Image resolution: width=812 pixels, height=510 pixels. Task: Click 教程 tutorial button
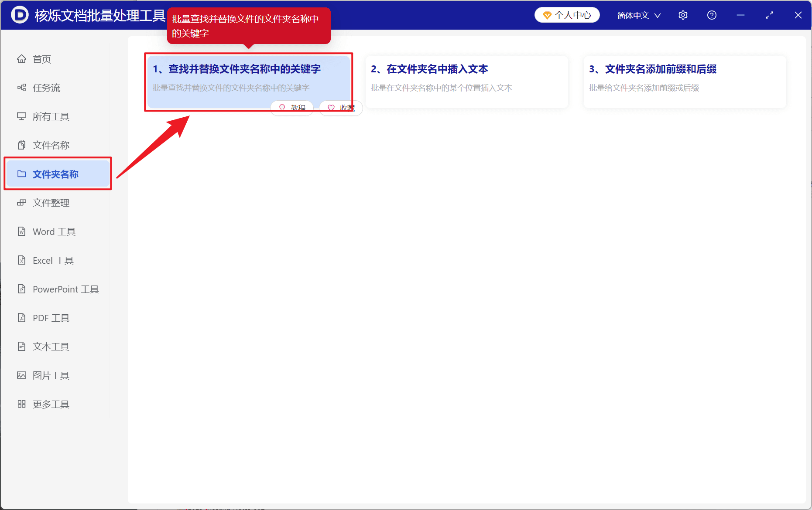click(x=292, y=108)
